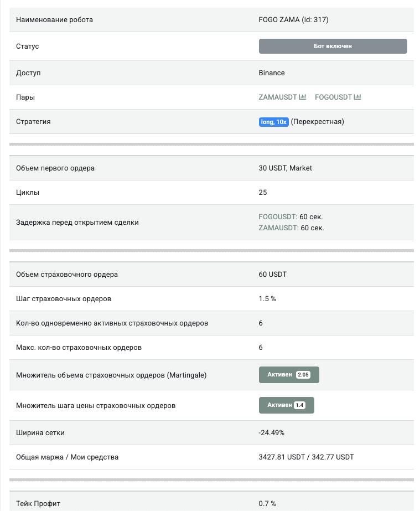
Task: Click the 'long, 10x' strategy badge
Action: 274,121
